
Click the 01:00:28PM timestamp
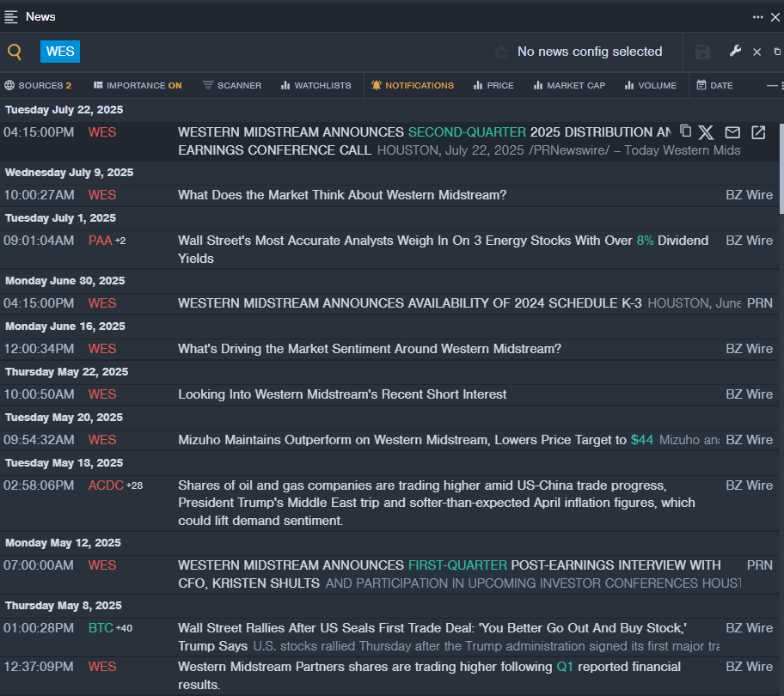pyautogui.click(x=39, y=627)
